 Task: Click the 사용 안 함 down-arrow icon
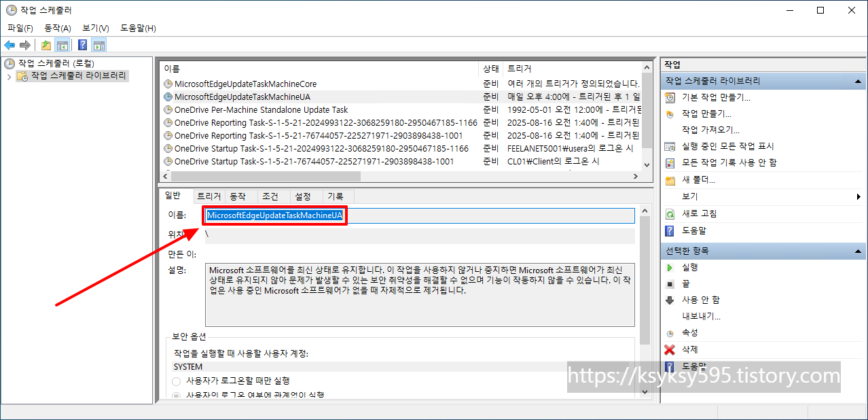[670, 300]
